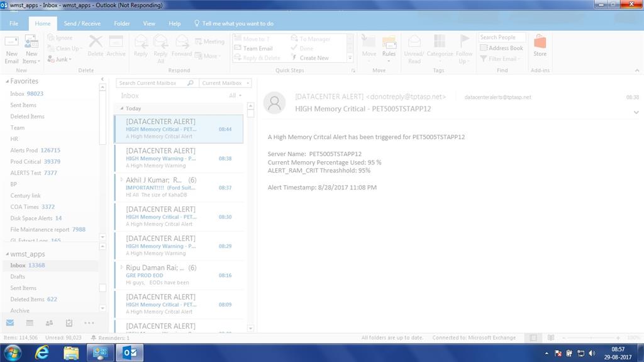Open Internet Explorer from taskbar
The height and width of the screenshot is (362, 644).
tap(42, 353)
